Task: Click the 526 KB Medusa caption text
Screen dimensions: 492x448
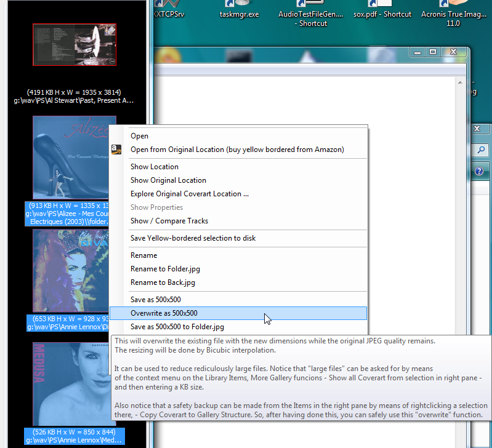Action: pos(75,436)
